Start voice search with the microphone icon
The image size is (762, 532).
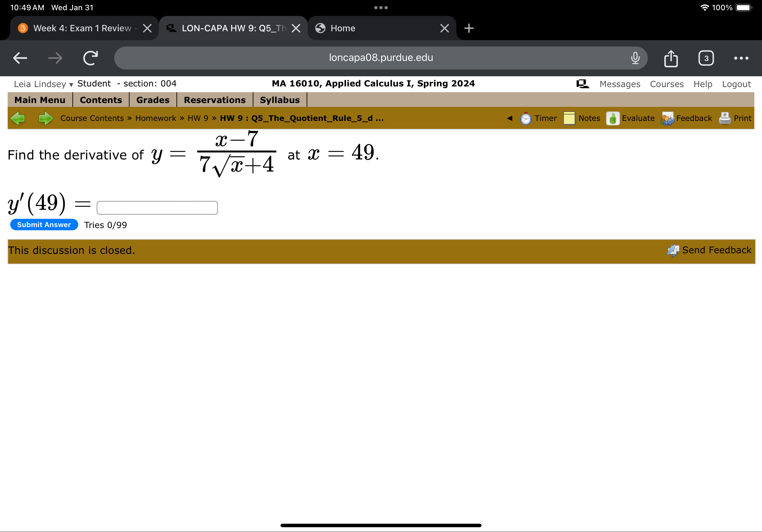[x=635, y=58]
